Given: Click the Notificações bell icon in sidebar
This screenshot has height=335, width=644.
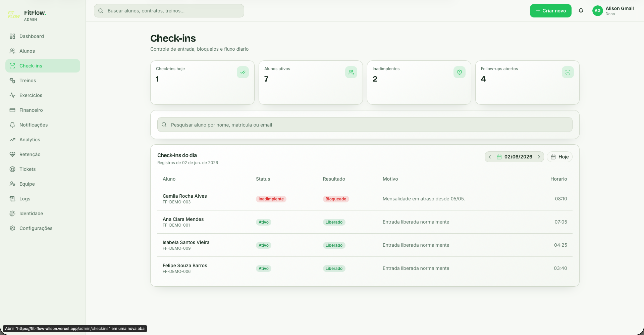Looking at the screenshot, I should [12, 125].
